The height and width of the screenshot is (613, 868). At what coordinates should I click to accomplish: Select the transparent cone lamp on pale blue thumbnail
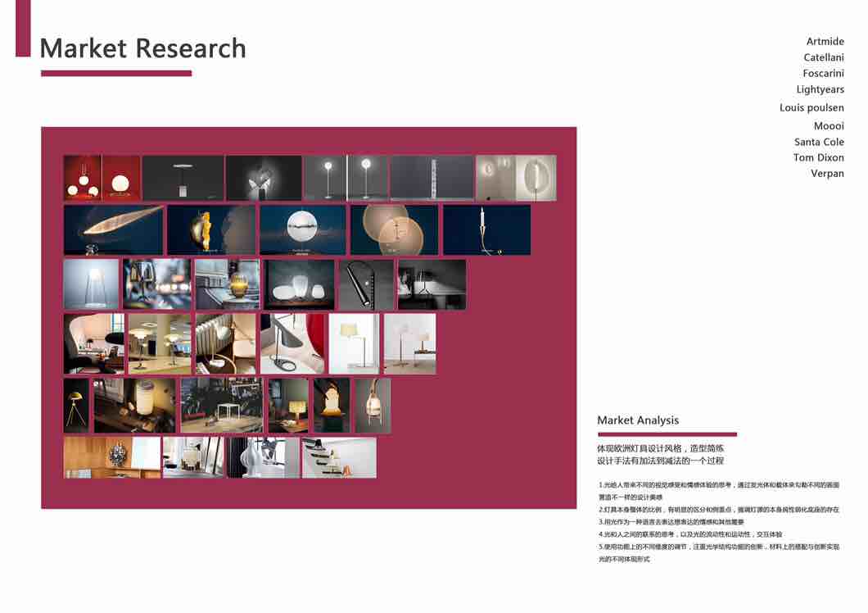[x=92, y=284]
